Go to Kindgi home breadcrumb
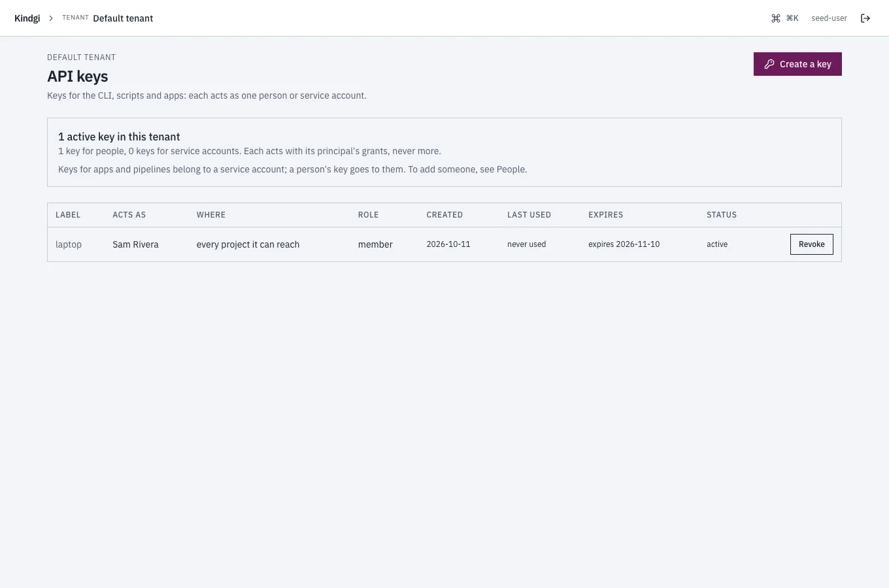Image resolution: width=889 pixels, height=588 pixels. point(27,18)
